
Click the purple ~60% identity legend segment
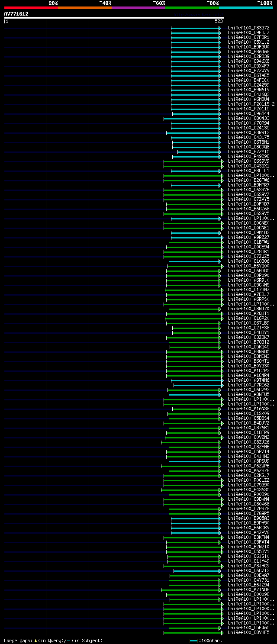tap(138, 8)
